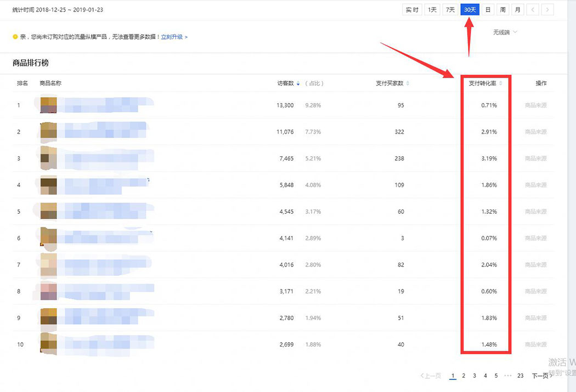
Task: Click the pagination ellipsis to skip pages
Action: coord(508,376)
